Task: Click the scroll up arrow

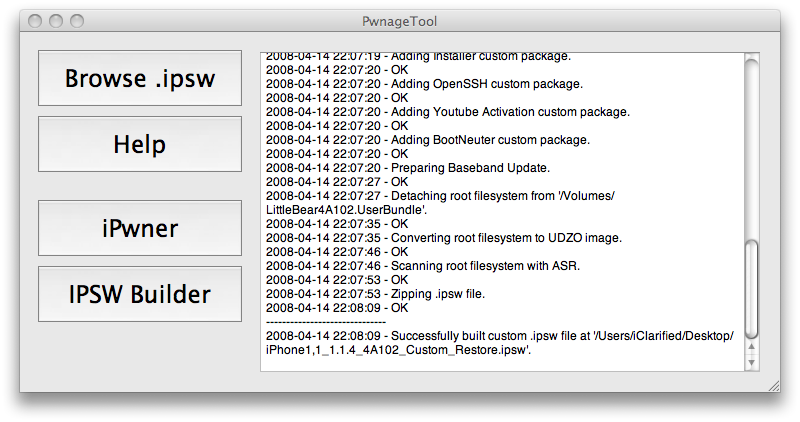Action: 752,346
